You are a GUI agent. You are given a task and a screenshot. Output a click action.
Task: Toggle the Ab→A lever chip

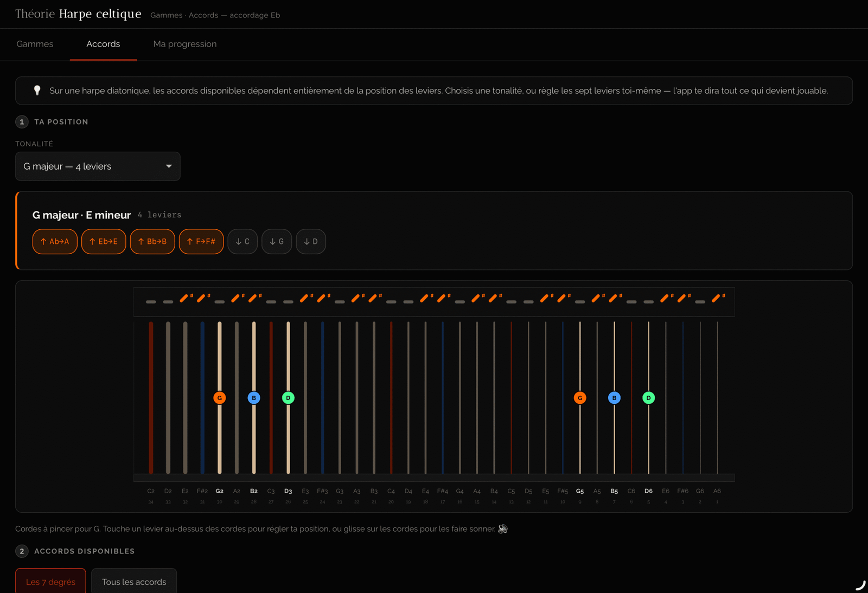click(x=55, y=241)
